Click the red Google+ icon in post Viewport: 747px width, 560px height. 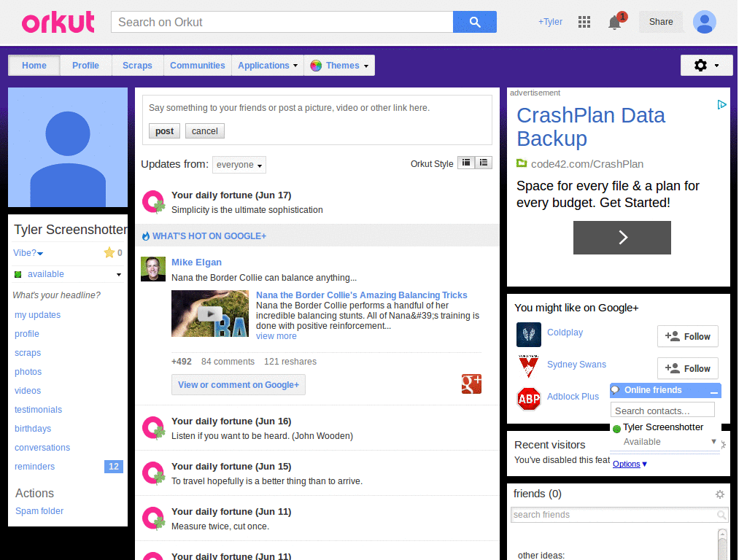click(x=471, y=384)
